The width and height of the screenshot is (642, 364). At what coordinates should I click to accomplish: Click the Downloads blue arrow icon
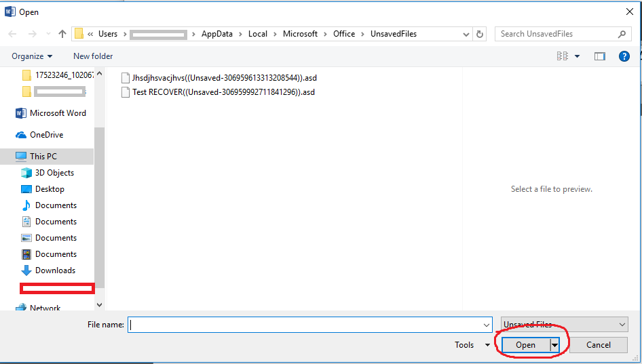tap(26, 270)
